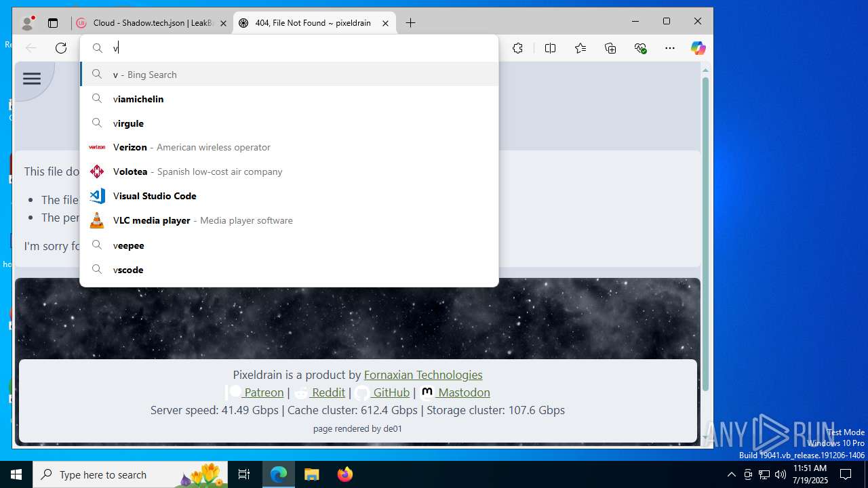Open Fornaxian Technologies link
The width and height of the screenshot is (868, 488).
pyautogui.click(x=423, y=375)
